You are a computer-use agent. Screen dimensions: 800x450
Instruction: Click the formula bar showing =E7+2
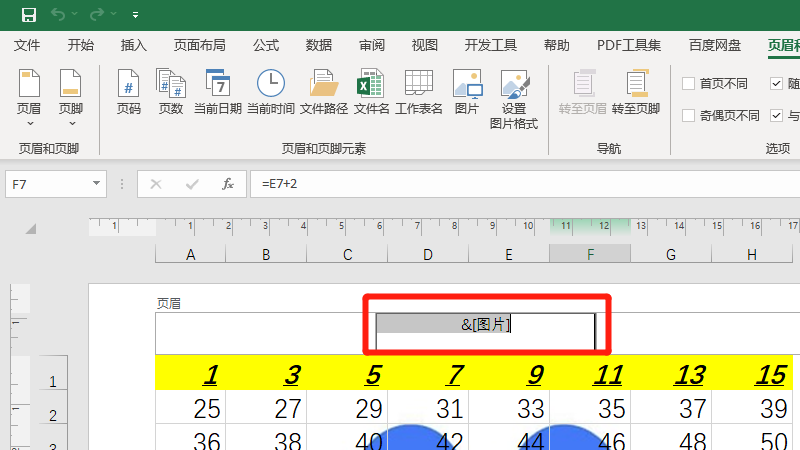pyautogui.click(x=500, y=184)
